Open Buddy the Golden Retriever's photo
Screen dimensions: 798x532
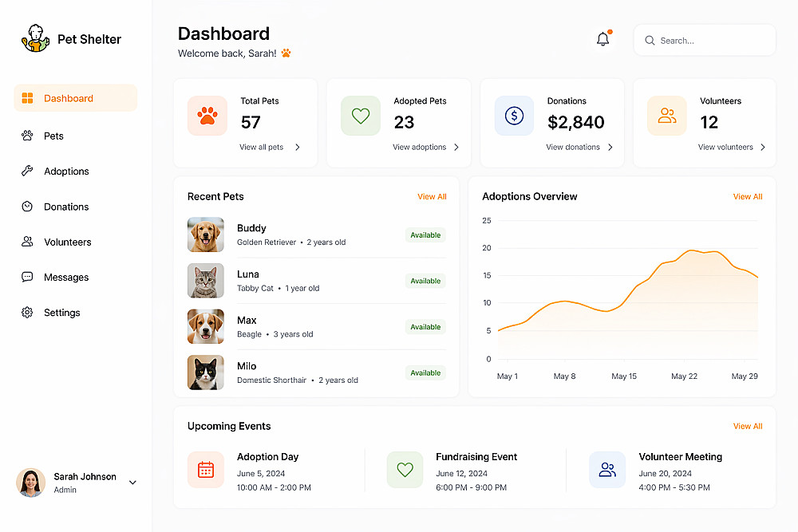pos(206,234)
